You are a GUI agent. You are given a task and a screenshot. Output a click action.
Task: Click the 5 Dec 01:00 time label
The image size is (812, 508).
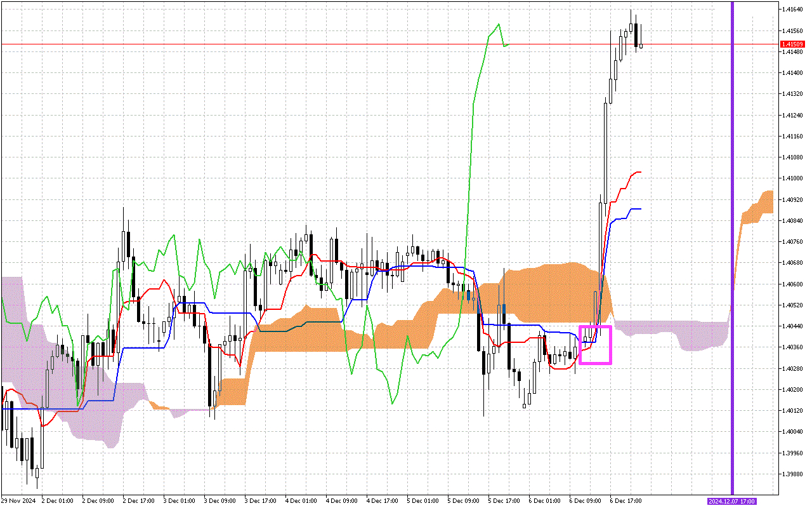click(423, 501)
